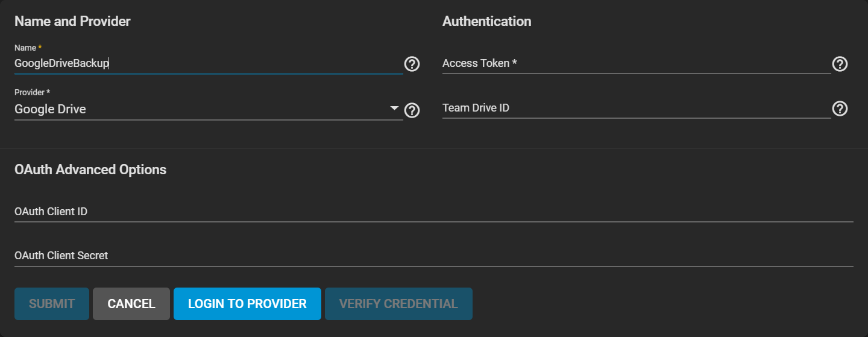
Task: Cancel the cloud credential form
Action: 131,304
